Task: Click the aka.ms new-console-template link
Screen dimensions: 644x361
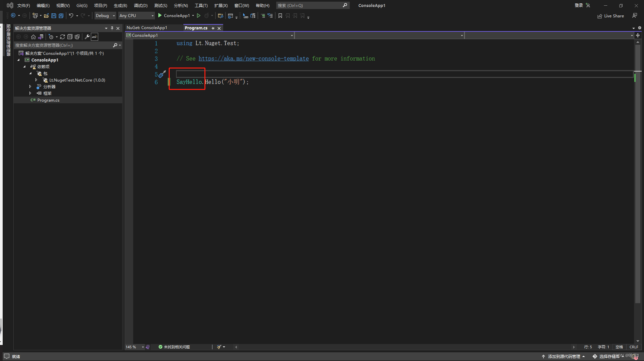Action: [254, 58]
